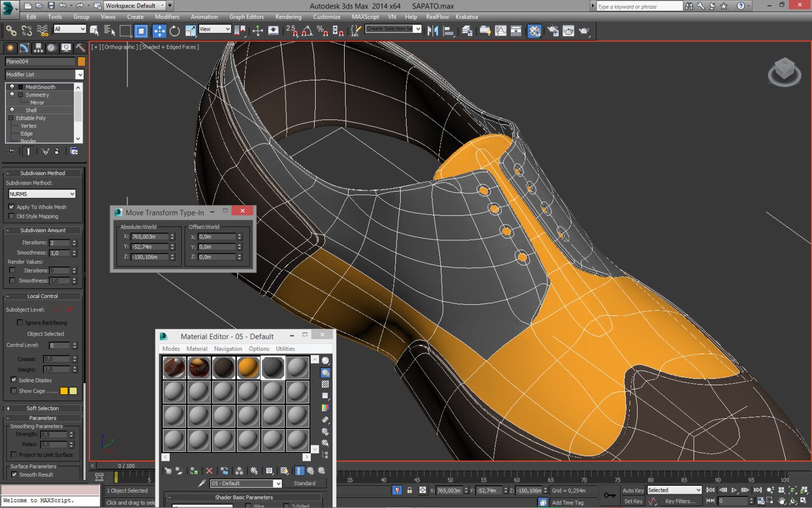Select the orange material sample slot
Image resolution: width=812 pixels, height=508 pixels.
click(x=248, y=367)
